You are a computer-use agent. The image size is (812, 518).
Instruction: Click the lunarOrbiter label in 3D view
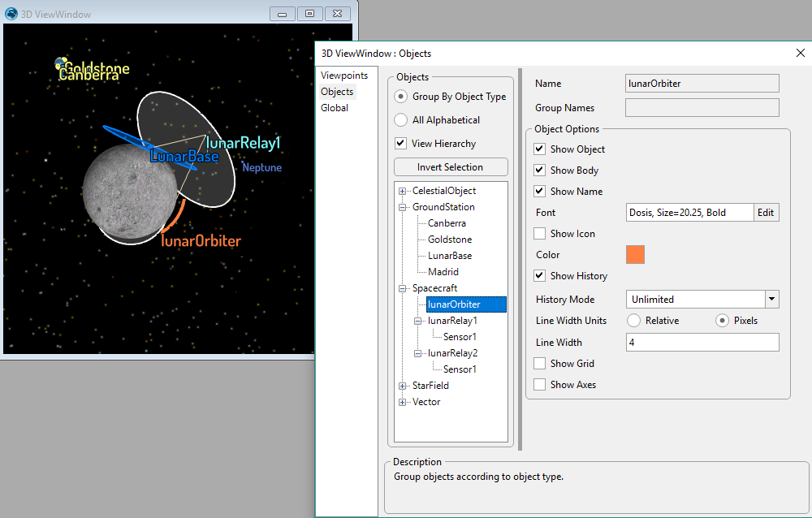pos(201,241)
